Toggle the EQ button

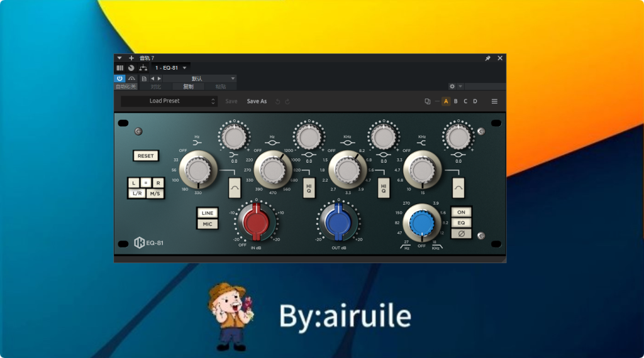[461, 223]
